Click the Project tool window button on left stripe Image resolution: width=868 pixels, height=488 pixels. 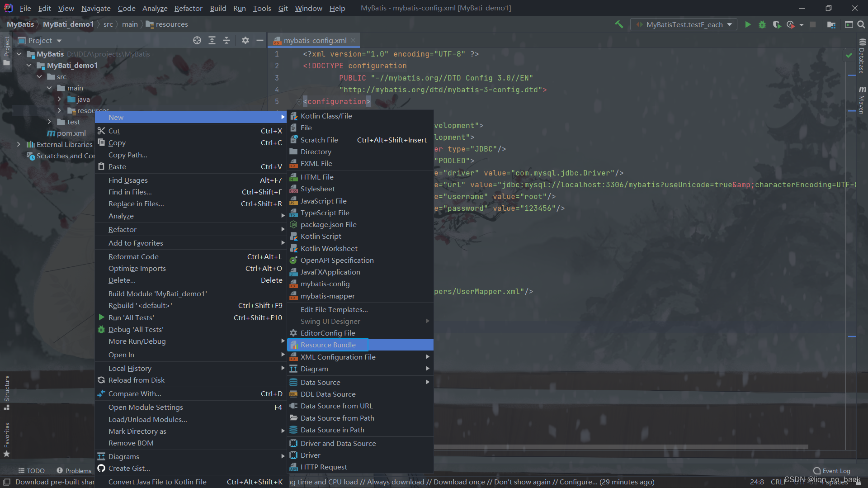(x=7, y=51)
